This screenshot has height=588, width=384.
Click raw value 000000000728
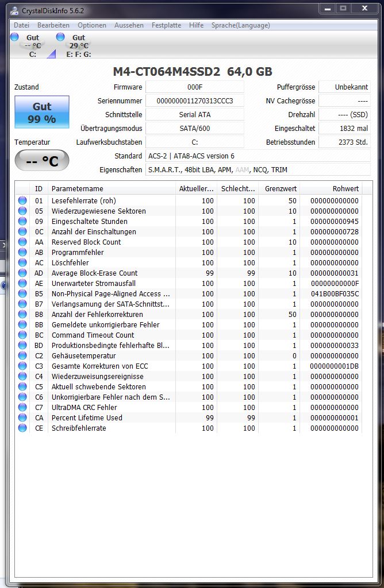tap(335, 232)
